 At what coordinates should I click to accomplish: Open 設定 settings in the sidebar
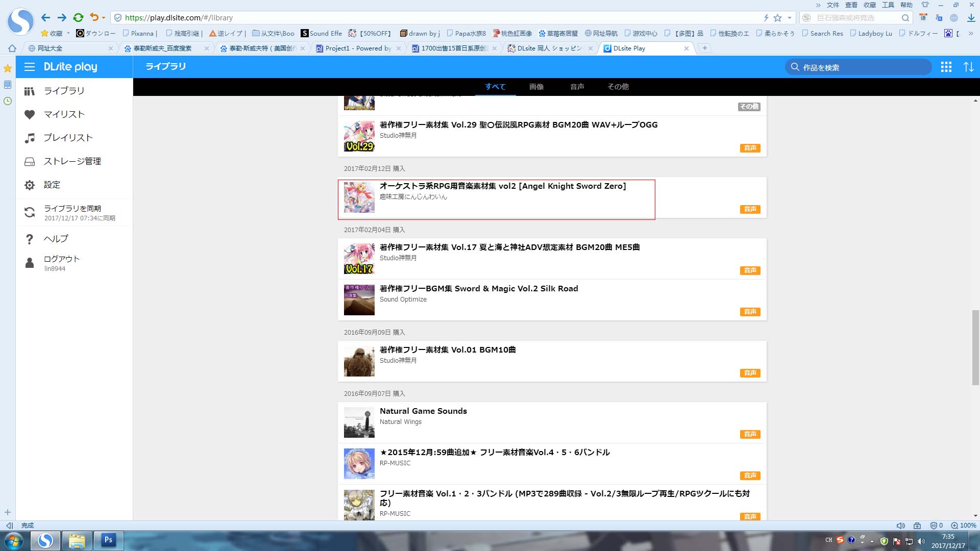[75, 185]
